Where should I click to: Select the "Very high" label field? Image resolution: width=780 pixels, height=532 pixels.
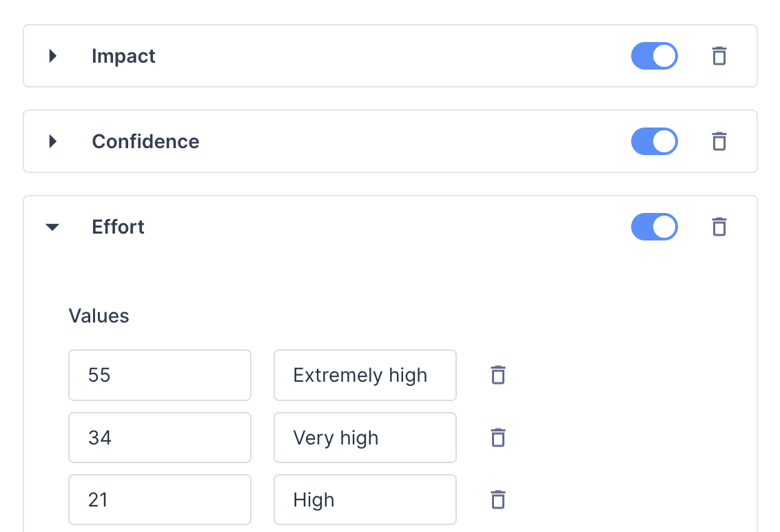pos(365,438)
